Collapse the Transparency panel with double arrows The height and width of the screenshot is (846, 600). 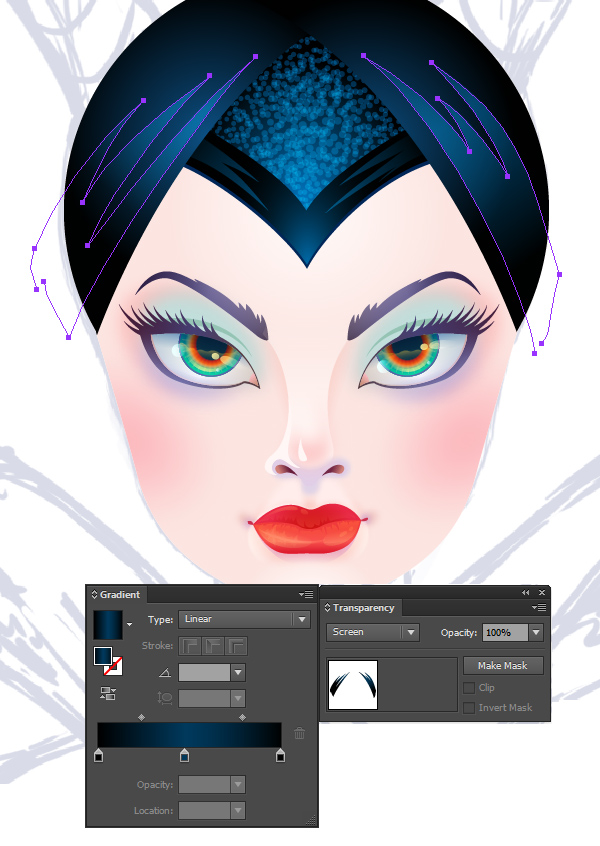[526, 592]
